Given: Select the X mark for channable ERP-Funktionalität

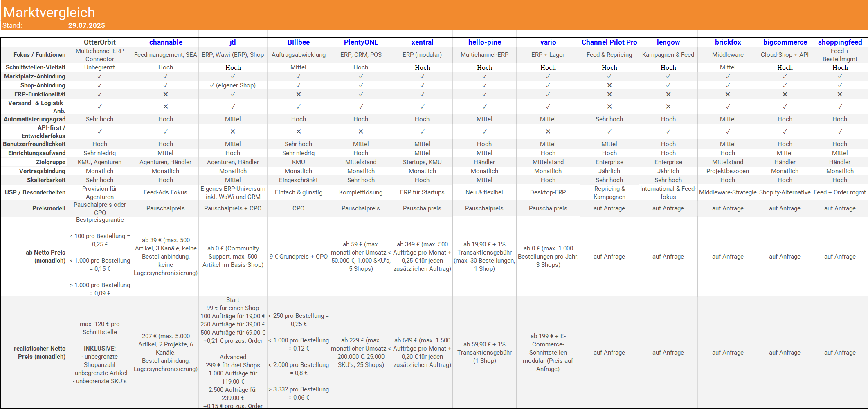Looking at the screenshot, I should pos(166,94).
